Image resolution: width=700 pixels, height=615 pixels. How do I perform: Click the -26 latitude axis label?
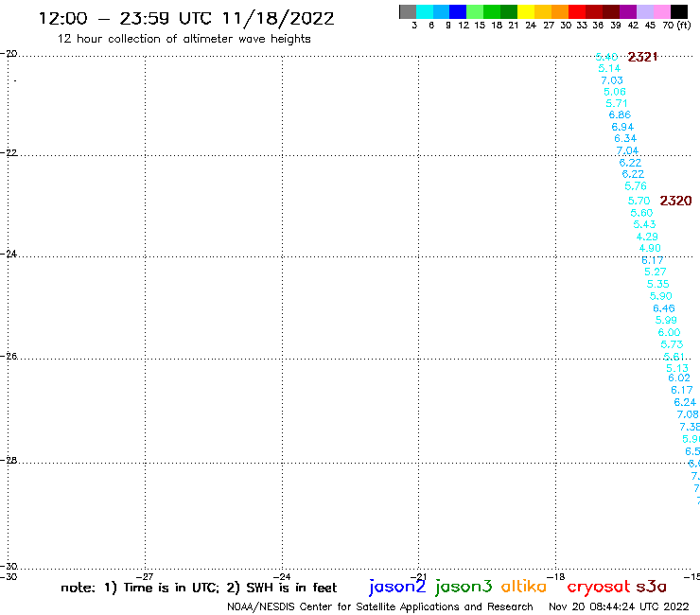coord(9,356)
